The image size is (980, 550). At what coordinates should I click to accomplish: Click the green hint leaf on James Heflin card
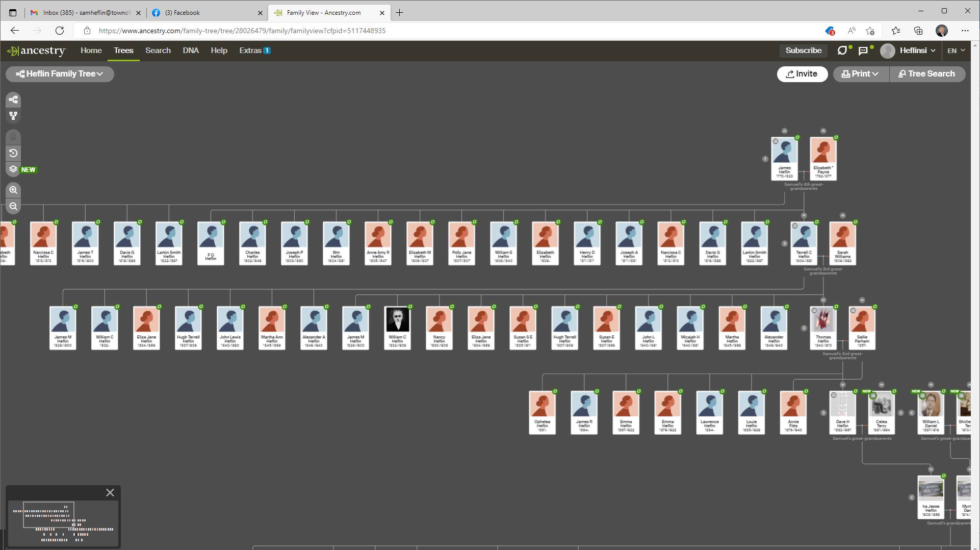tap(797, 137)
